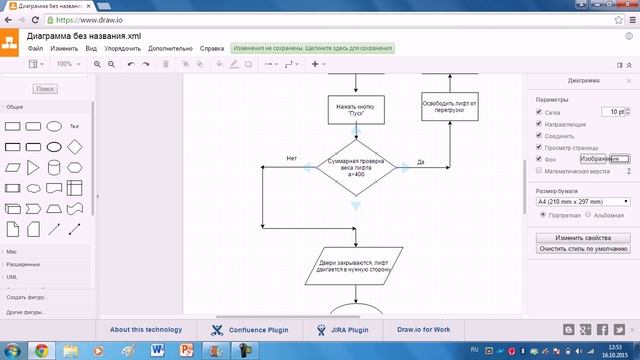Toggle the Фон background checkbox

pyautogui.click(x=539, y=159)
